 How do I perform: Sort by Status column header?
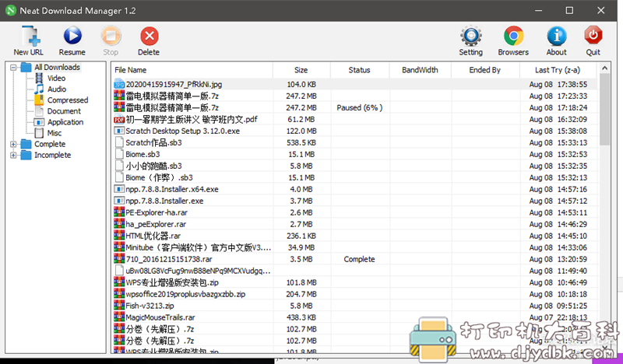(x=360, y=70)
